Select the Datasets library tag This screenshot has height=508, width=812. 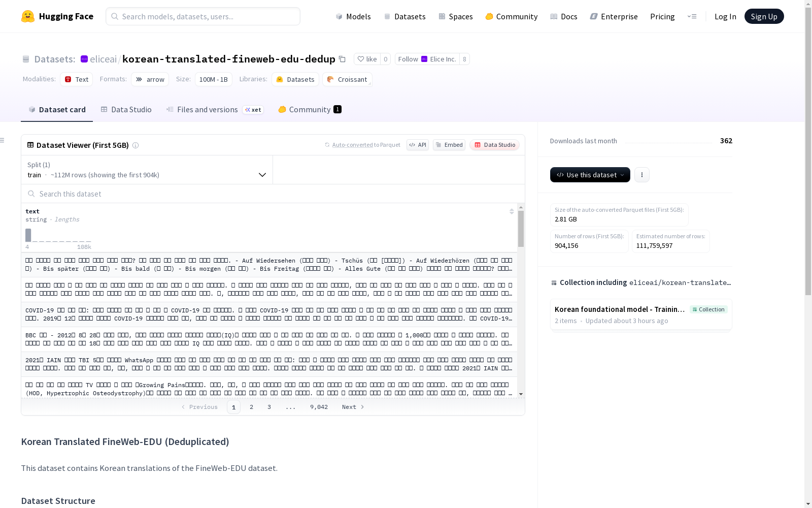[295, 79]
